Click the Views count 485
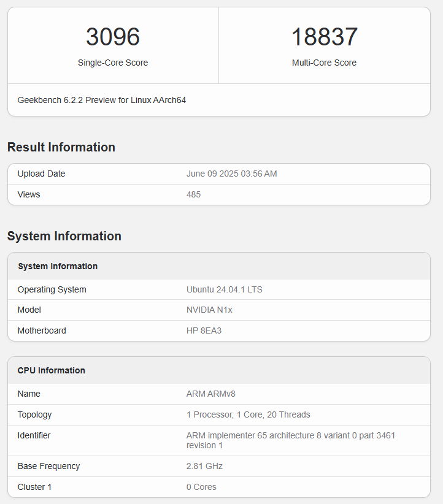 pyautogui.click(x=193, y=194)
